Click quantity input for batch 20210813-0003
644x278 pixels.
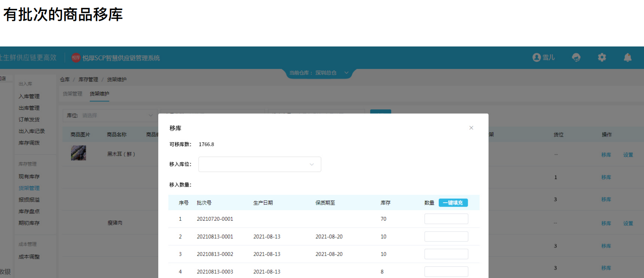[x=446, y=272]
